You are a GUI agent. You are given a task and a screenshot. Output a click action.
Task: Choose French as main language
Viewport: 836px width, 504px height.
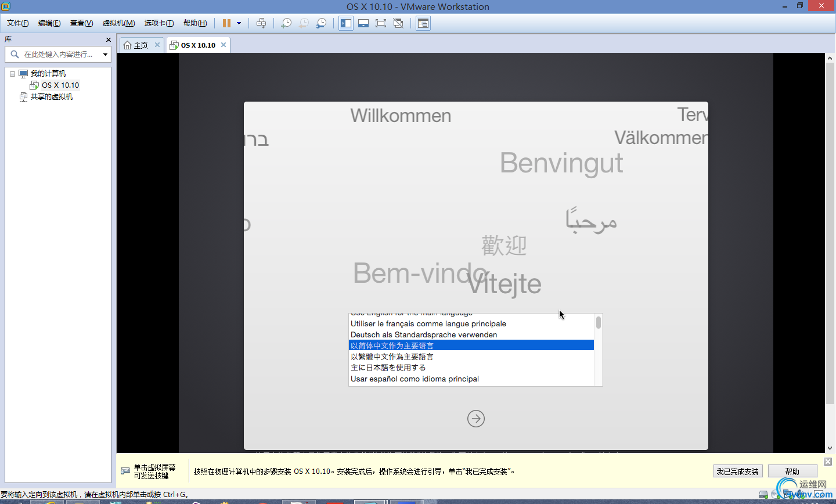pos(471,323)
